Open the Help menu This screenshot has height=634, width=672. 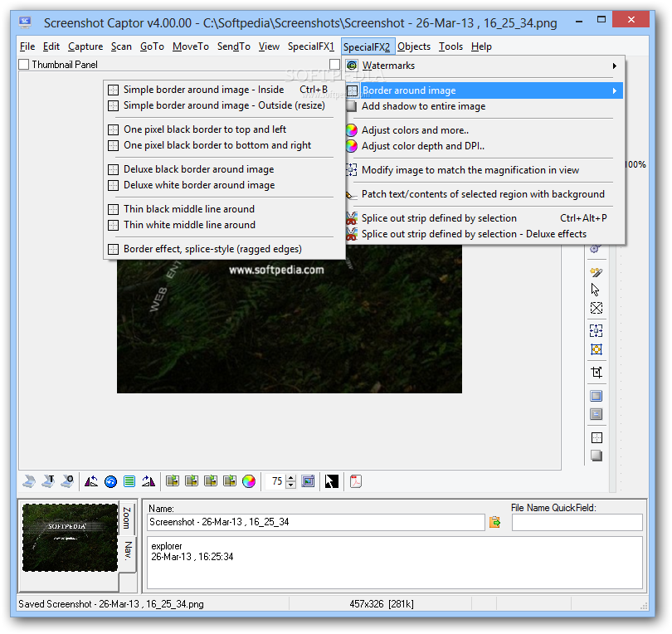[481, 46]
